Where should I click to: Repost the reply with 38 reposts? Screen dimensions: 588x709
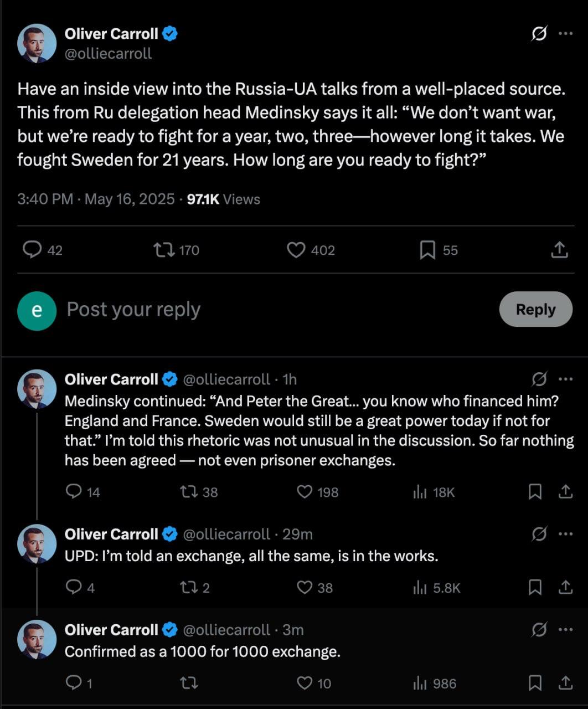189,492
